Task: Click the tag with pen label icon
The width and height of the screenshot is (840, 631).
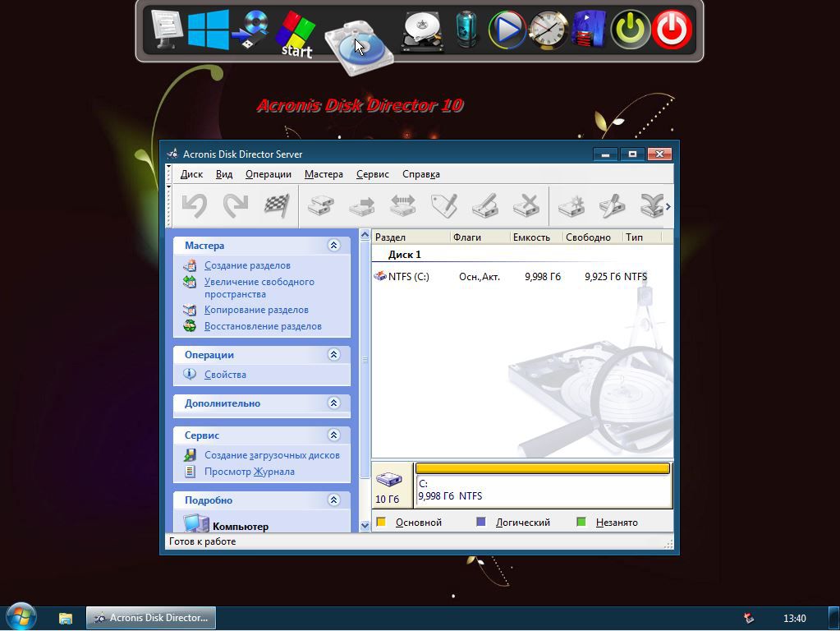Action: (x=444, y=206)
